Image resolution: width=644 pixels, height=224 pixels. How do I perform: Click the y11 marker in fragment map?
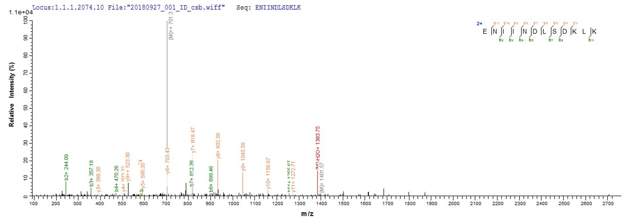(496, 23)
